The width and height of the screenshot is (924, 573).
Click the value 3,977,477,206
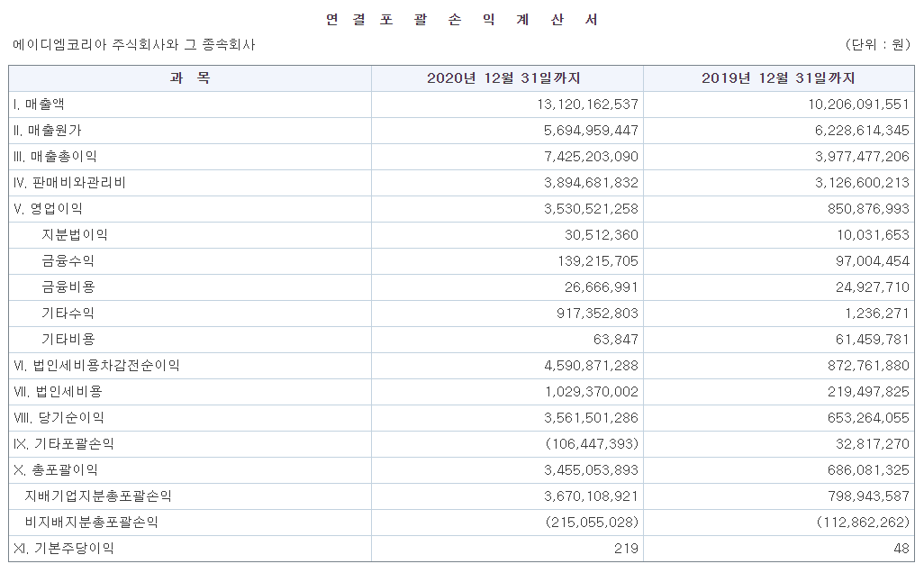tap(862, 156)
